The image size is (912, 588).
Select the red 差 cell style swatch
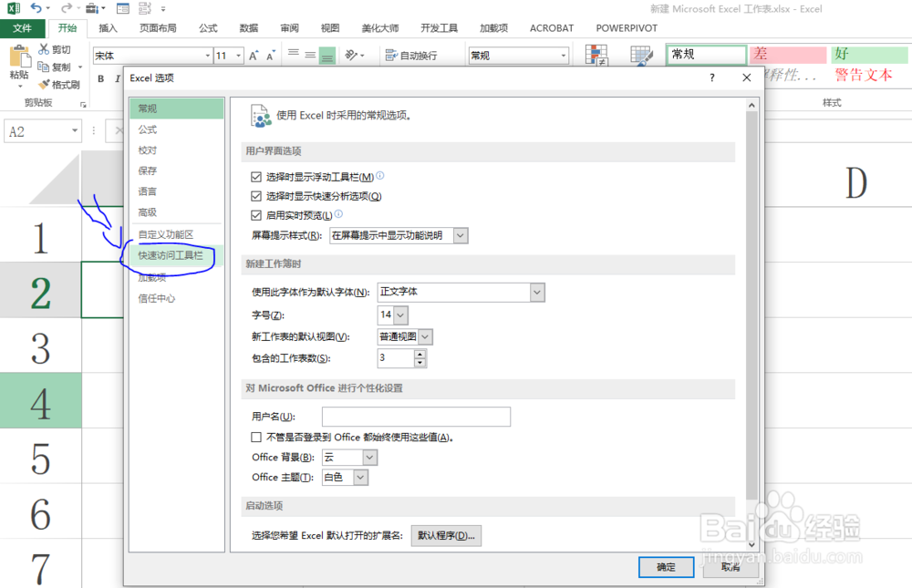(x=786, y=55)
